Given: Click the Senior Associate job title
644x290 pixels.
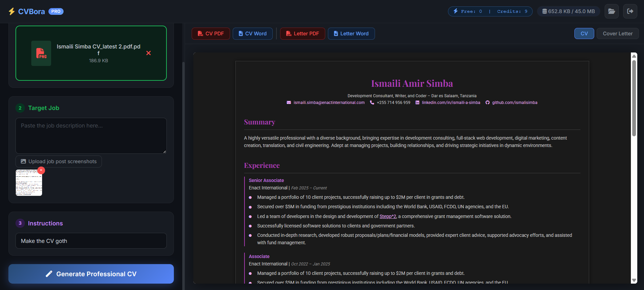Looking at the screenshot, I should coord(266,180).
